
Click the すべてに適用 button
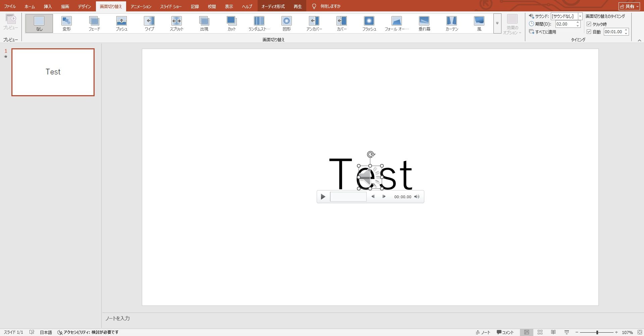pyautogui.click(x=543, y=32)
